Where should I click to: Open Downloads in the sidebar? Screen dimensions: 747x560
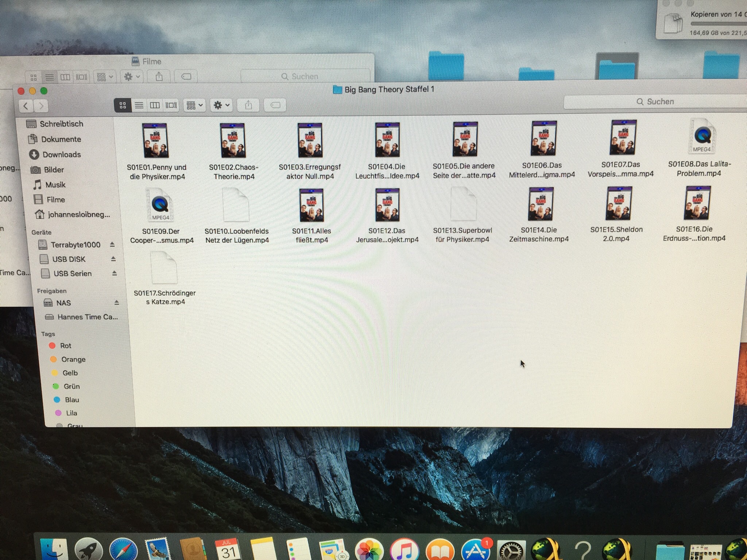tap(55, 155)
